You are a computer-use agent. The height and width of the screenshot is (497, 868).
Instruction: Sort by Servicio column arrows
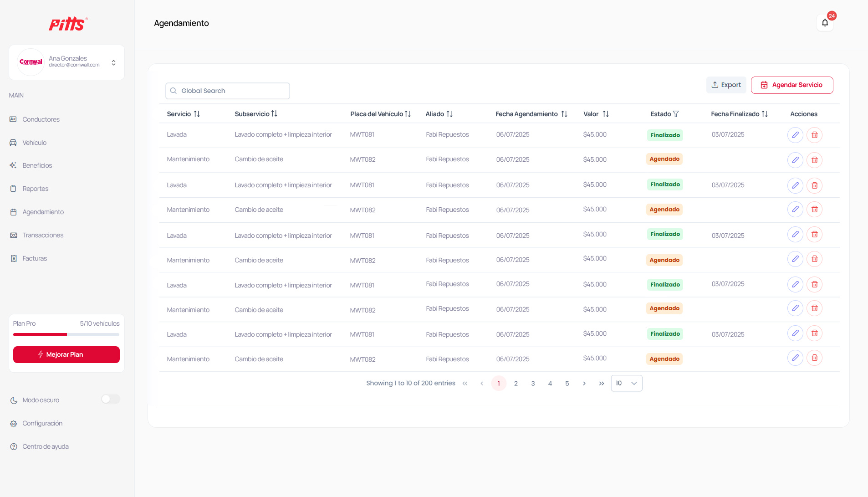[197, 114]
